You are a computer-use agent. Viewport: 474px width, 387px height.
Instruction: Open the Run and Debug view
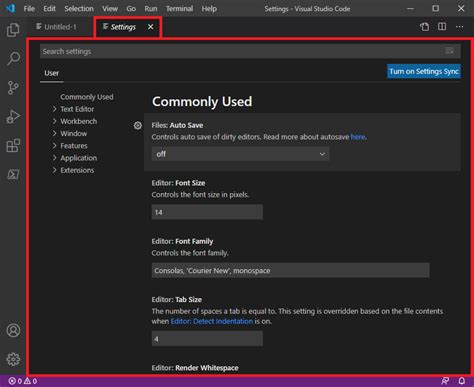13,117
